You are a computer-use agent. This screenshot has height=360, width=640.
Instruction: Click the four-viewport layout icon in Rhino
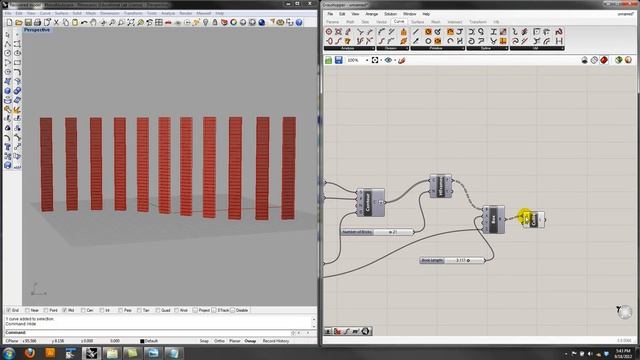click(x=159, y=22)
